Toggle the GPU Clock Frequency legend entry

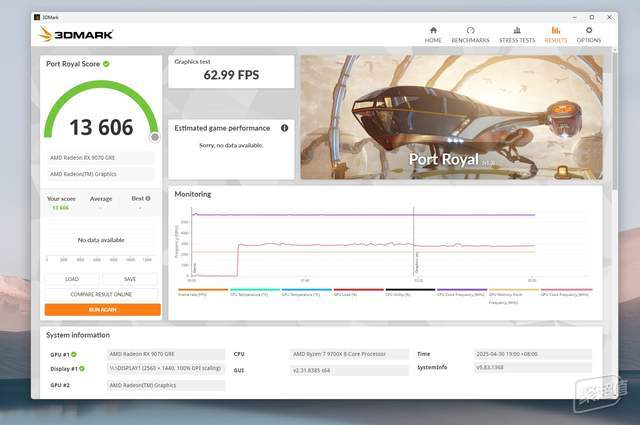coord(566,292)
